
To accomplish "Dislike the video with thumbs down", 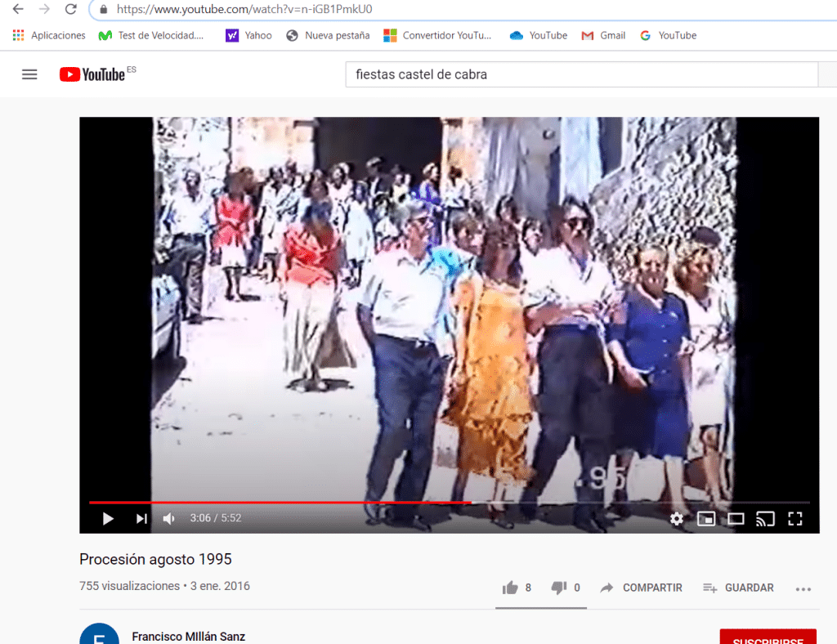I will coord(559,588).
